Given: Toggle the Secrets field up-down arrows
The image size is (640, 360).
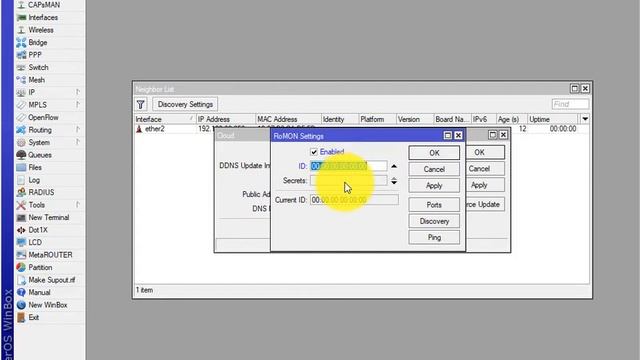Looking at the screenshot, I should pos(394,181).
